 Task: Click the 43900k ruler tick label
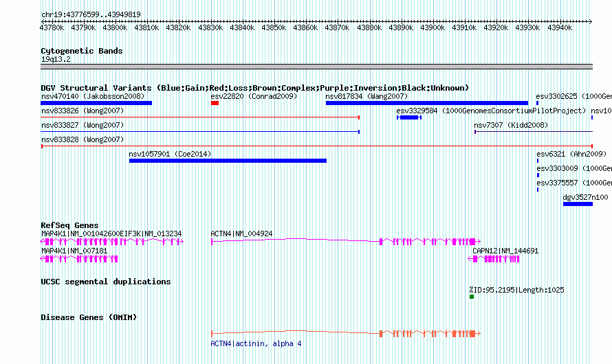433,27
